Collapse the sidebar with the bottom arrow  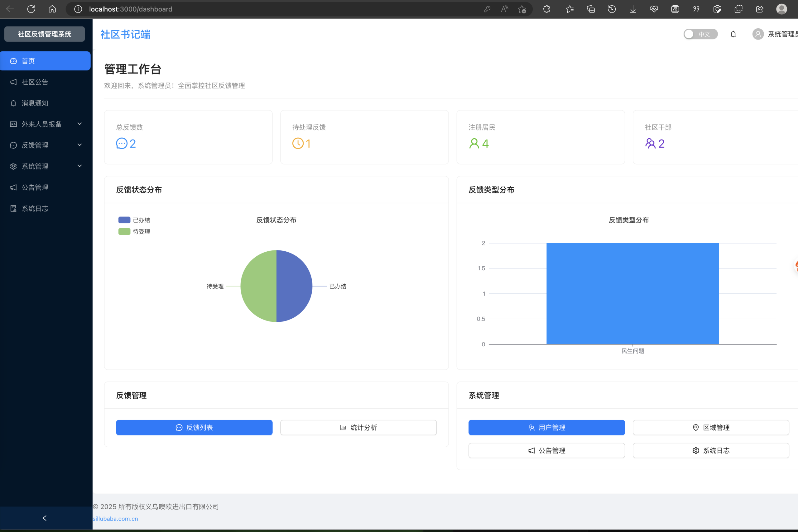pyautogui.click(x=45, y=518)
